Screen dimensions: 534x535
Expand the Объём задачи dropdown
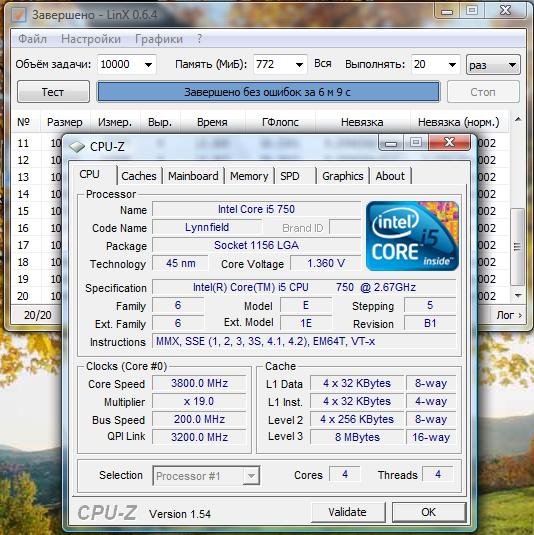[148, 64]
